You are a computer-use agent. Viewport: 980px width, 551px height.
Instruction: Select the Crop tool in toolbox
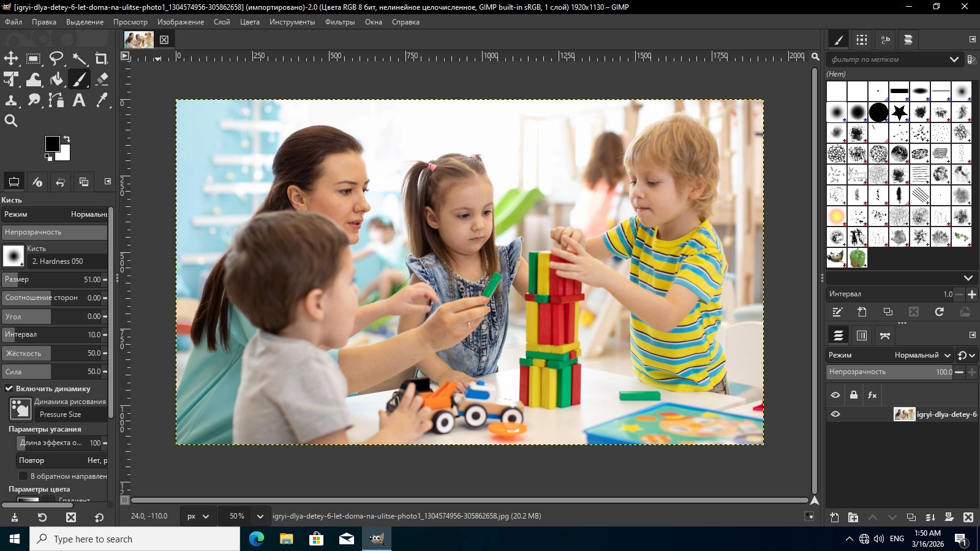(x=102, y=59)
